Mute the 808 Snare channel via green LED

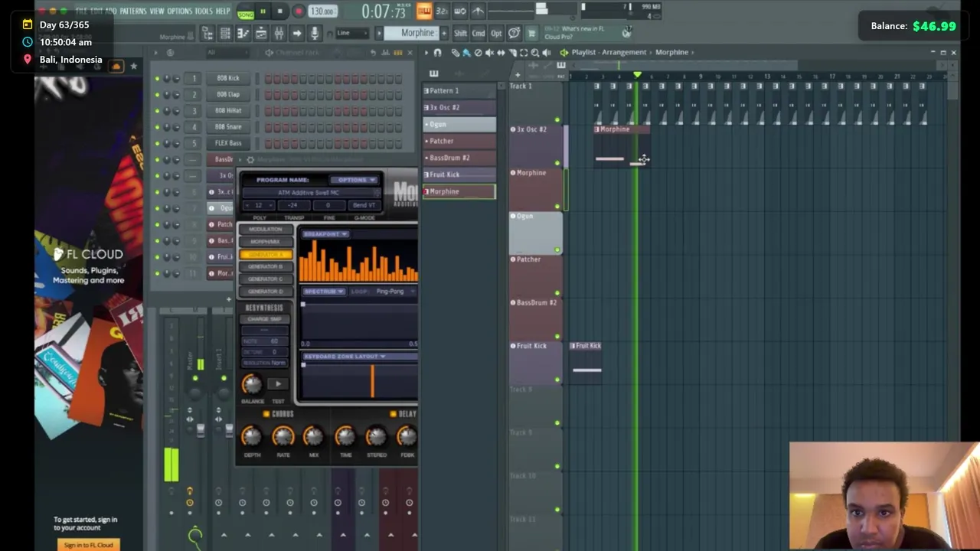[x=158, y=127]
